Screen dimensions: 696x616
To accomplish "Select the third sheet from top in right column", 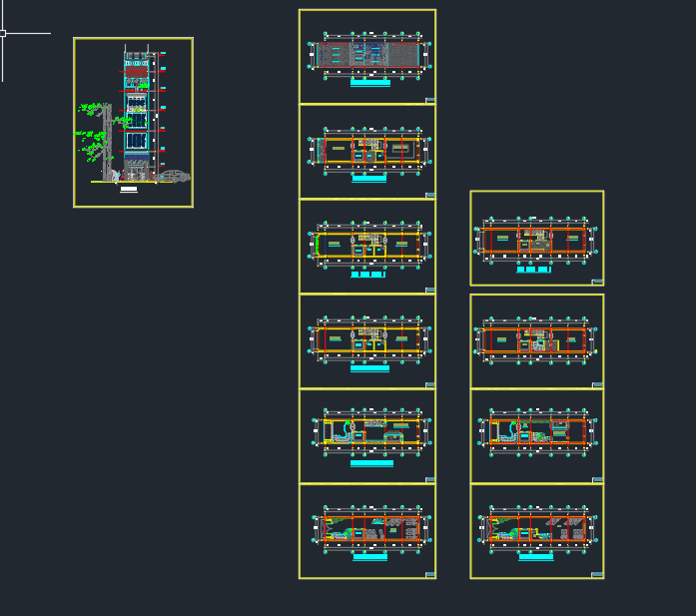I will pos(537,436).
